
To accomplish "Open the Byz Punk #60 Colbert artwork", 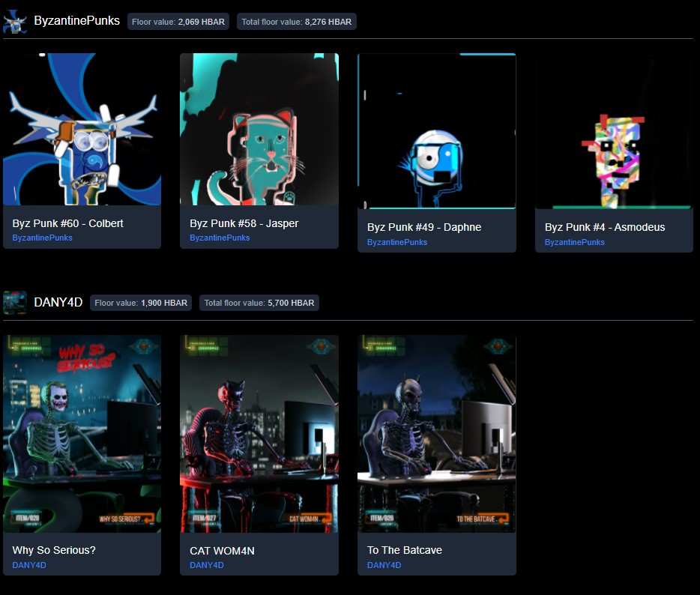I will click(82, 129).
